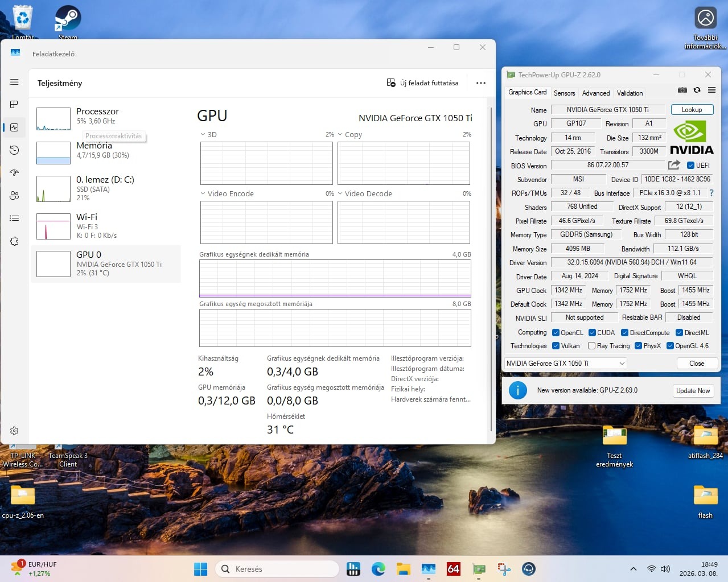This screenshot has height=582, width=728.
Task: Open the Processes page in Task Manager sidebar
Action: [x=14, y=105]
